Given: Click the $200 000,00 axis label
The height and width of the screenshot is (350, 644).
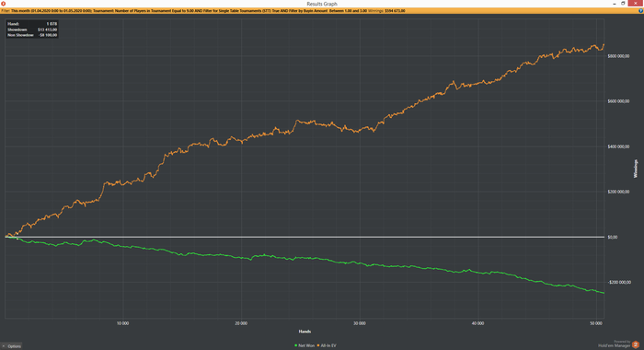Looking at the screenshot, I should [618, 192].
